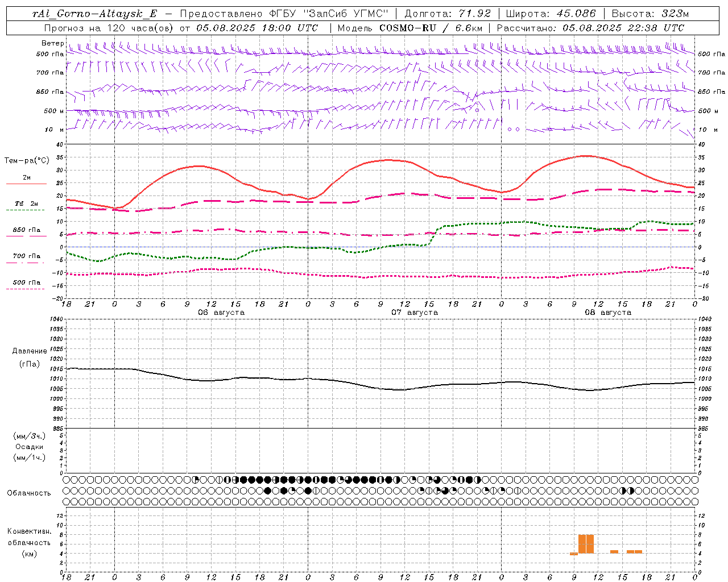Click the left 500 гПа wind level label
Screen dimensions: 728x582
coord(49,54)
